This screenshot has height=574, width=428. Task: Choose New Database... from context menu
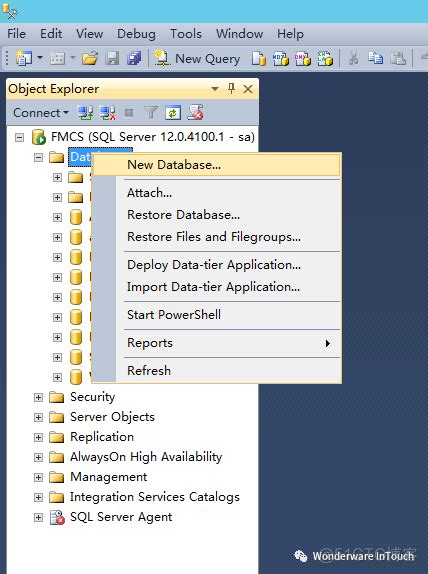tap(216, 165)
